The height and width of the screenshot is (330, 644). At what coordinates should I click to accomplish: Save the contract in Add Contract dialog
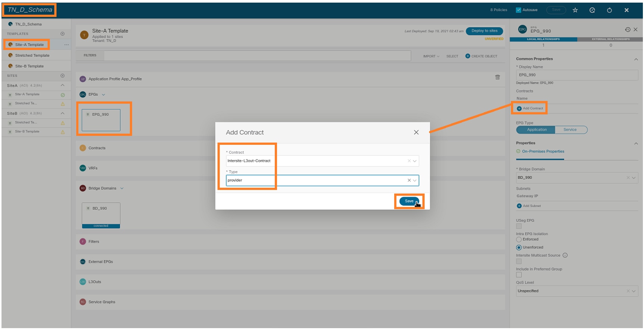(x=409, y=201)
